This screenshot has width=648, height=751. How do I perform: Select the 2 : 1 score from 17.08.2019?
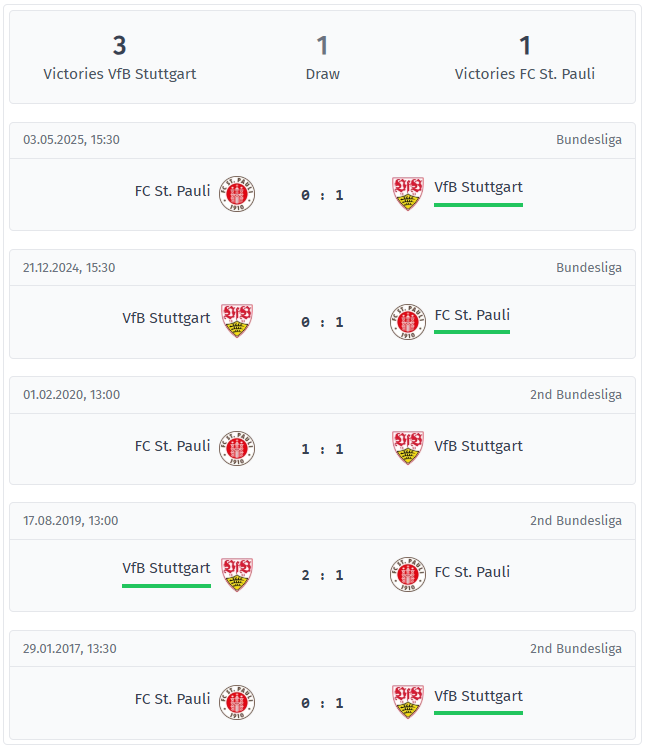pyautogui.click(x=322, y=575)
